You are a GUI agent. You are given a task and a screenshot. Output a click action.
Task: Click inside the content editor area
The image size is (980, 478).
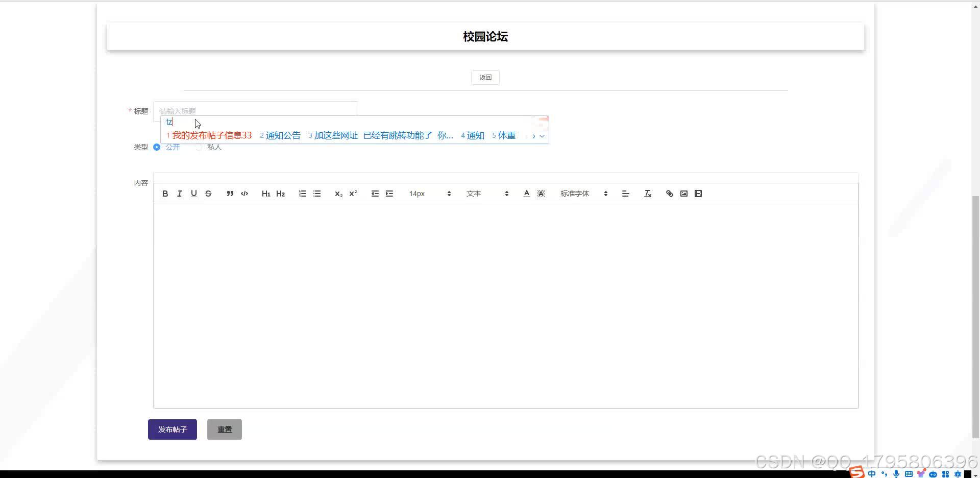[506, 306]
